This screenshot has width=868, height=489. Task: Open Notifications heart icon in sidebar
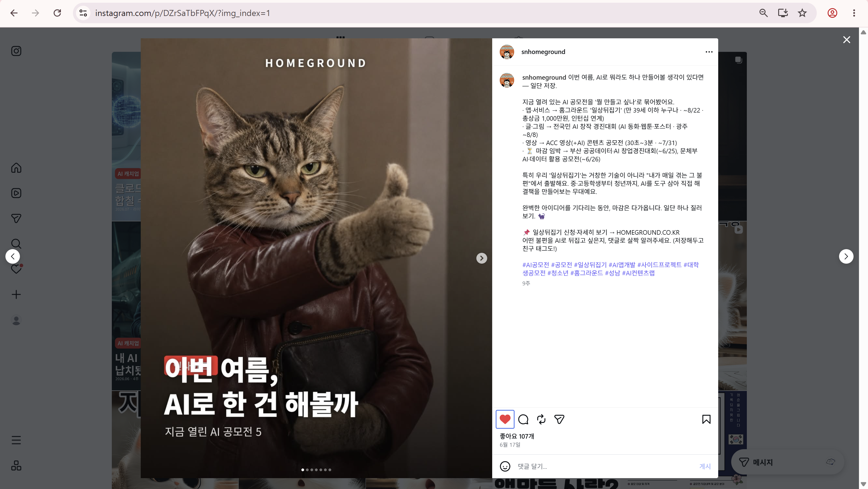click(x=16, y=269)
